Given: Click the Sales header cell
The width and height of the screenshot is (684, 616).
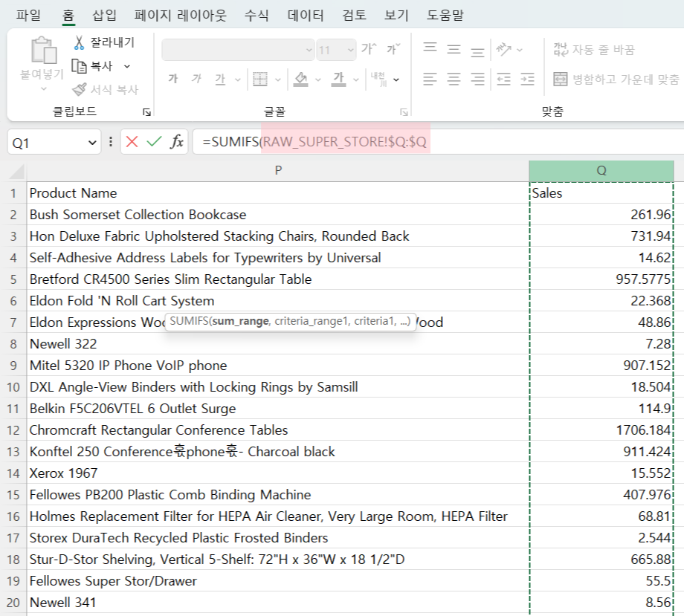Looking at the screenshot, I should [x=601, y=193].
